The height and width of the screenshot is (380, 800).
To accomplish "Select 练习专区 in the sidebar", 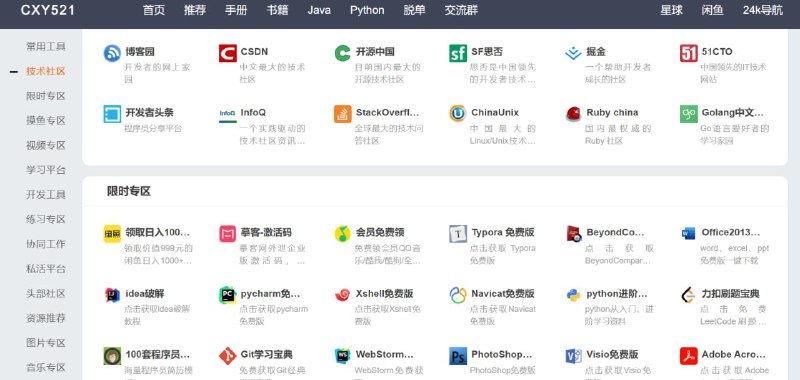I will pyautogui.click(x=46, y=219).
